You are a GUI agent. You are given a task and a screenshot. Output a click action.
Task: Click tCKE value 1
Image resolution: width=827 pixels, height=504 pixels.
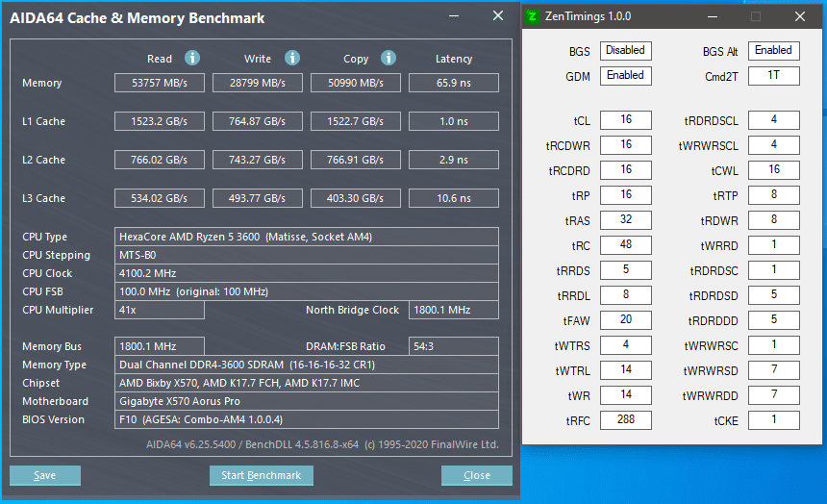coord(774,420)
